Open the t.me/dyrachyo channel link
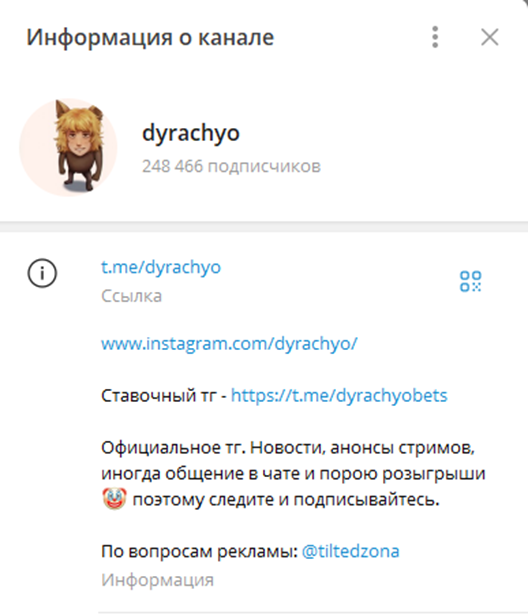Image resolution: width=528 pixels, height=616 pixels. tap(161, 268)
